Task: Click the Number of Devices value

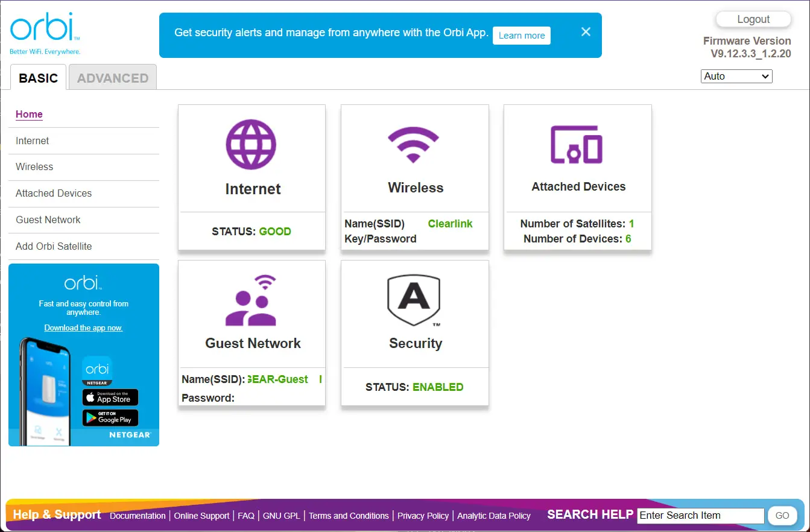Action: click(628, 239)
